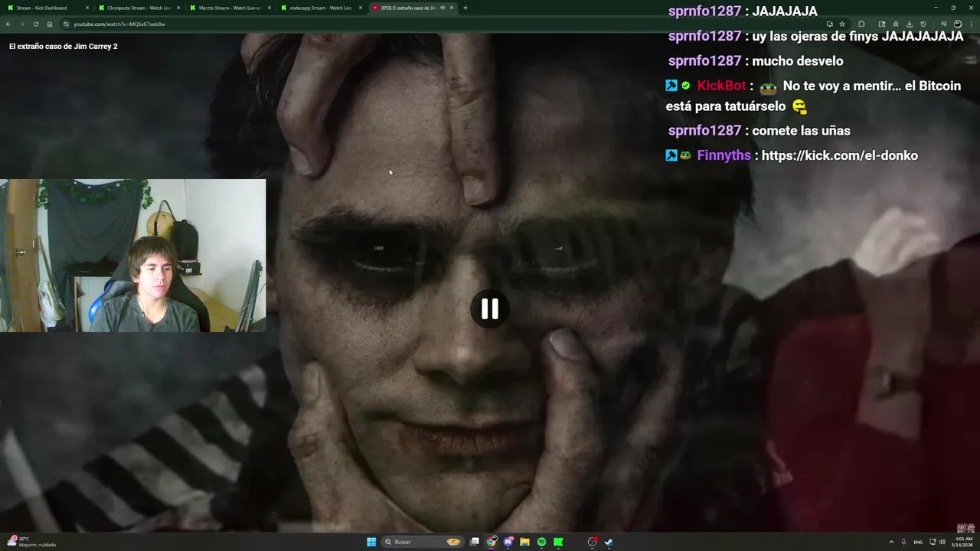
Task: Open File Explorer from the taskbar
Action: pos(524,542)
